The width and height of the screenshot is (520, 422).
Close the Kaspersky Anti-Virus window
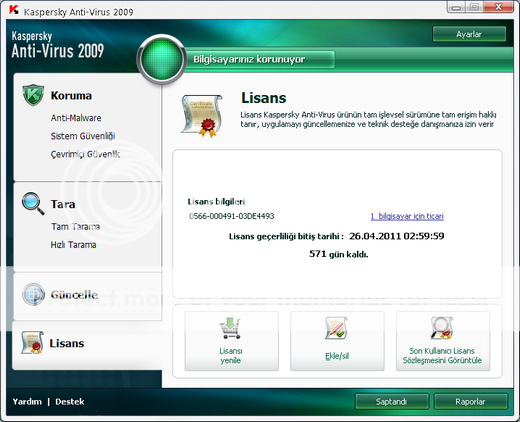498,7
